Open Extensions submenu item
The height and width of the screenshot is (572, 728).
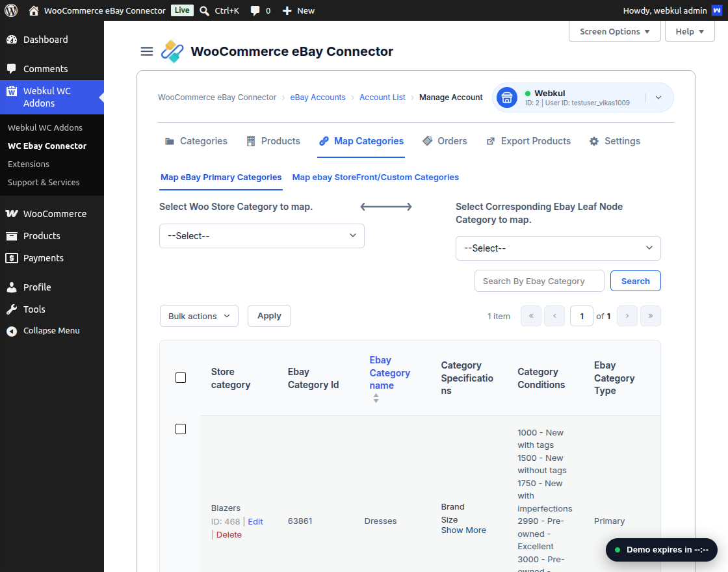(29, 164)
